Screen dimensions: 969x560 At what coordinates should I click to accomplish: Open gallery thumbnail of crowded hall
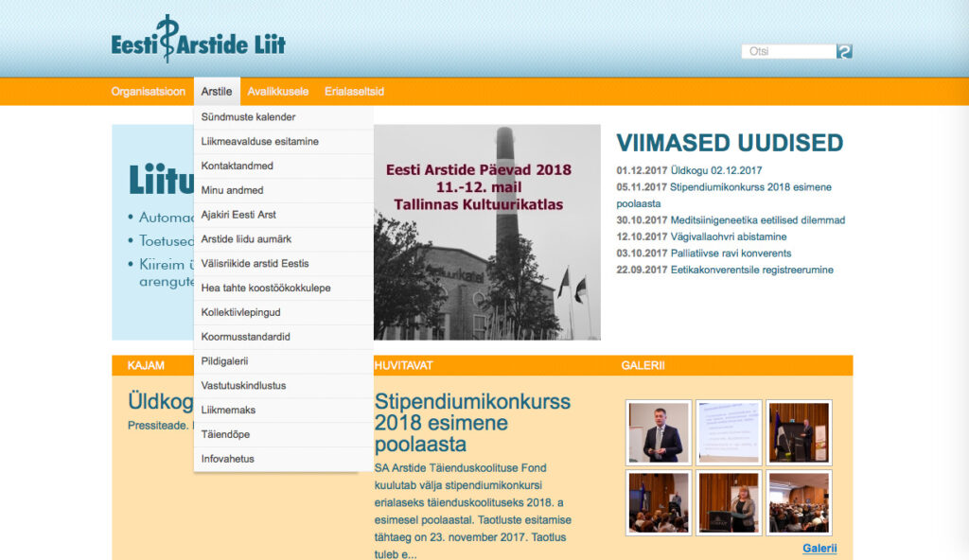(799, 502)
